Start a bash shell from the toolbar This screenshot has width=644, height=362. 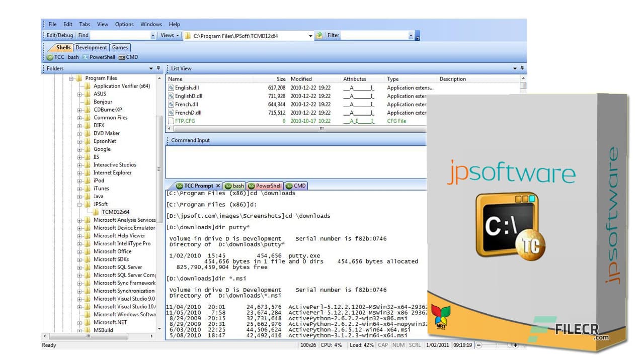pyautogui.click(x=73, y=57)
